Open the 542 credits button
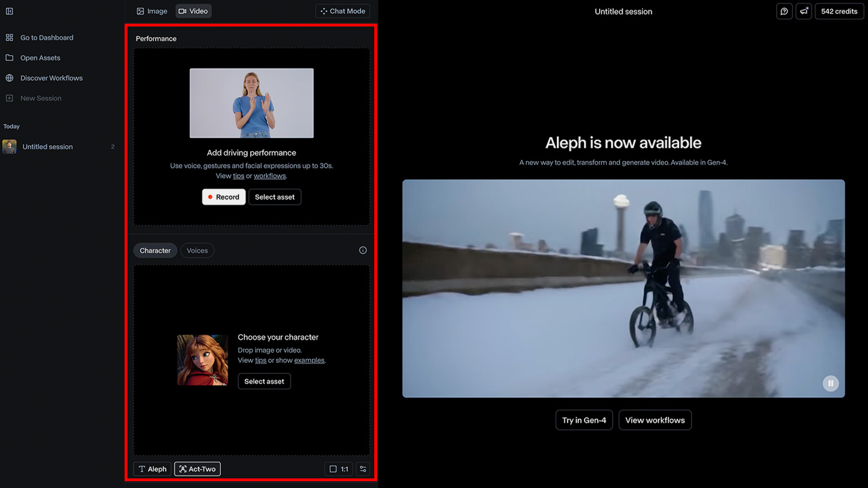 coord(839,11)
